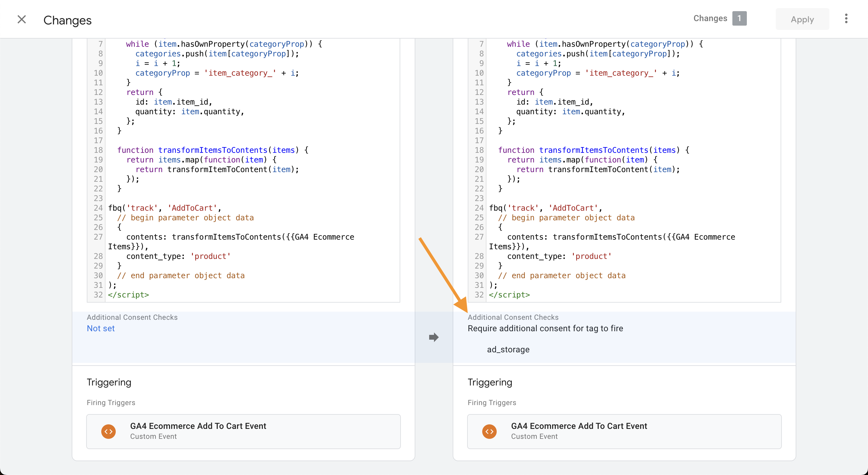Click right comment '// end parameter object data'

click(562, 275)
